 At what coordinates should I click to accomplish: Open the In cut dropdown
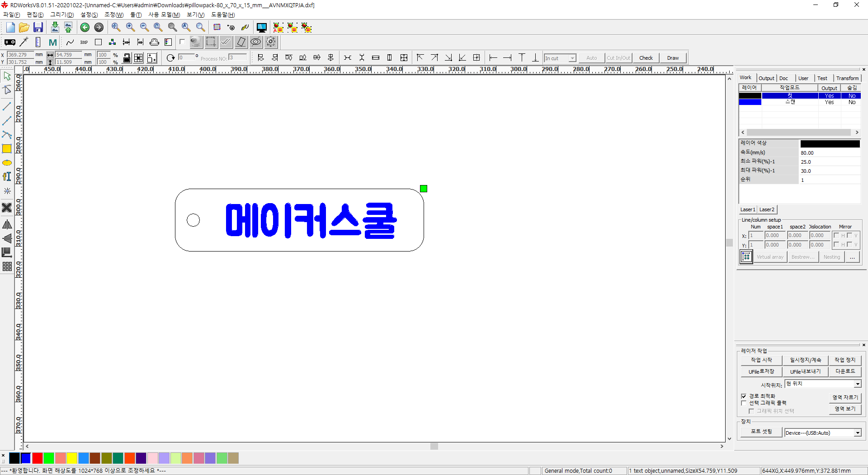pos(560,58)
